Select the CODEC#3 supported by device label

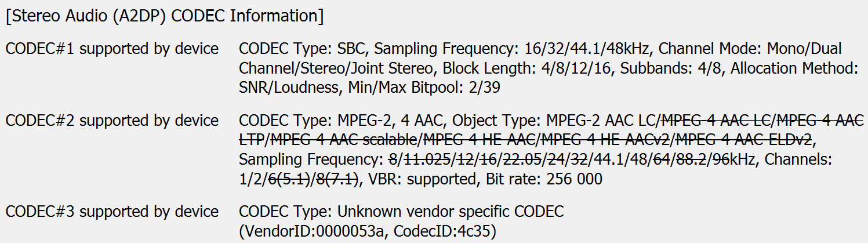(112, 212)
